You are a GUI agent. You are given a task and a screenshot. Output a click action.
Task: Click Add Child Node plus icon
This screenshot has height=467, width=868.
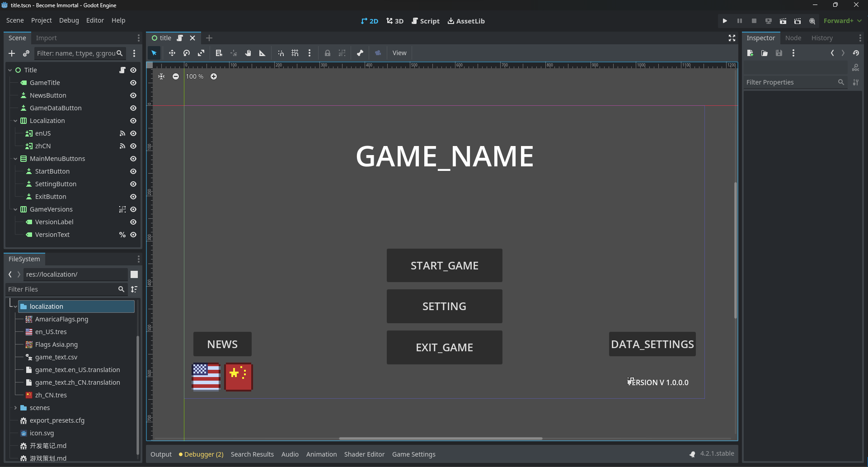pos(12,53)
